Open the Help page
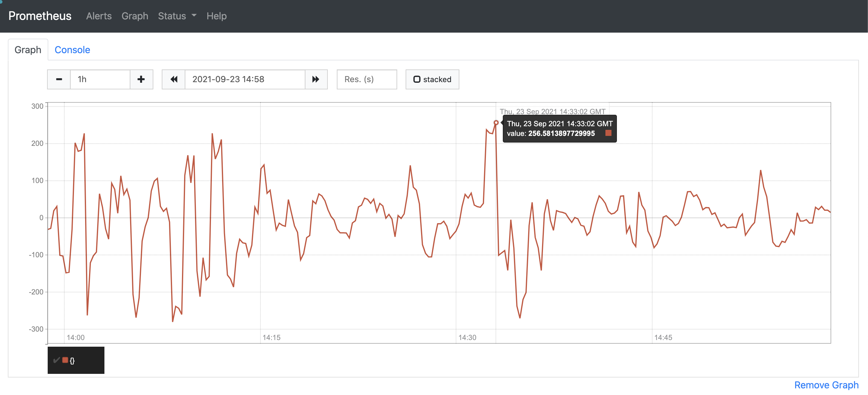Image resolution: width=868 pixels, height=395 pixels. pos(217,16)
